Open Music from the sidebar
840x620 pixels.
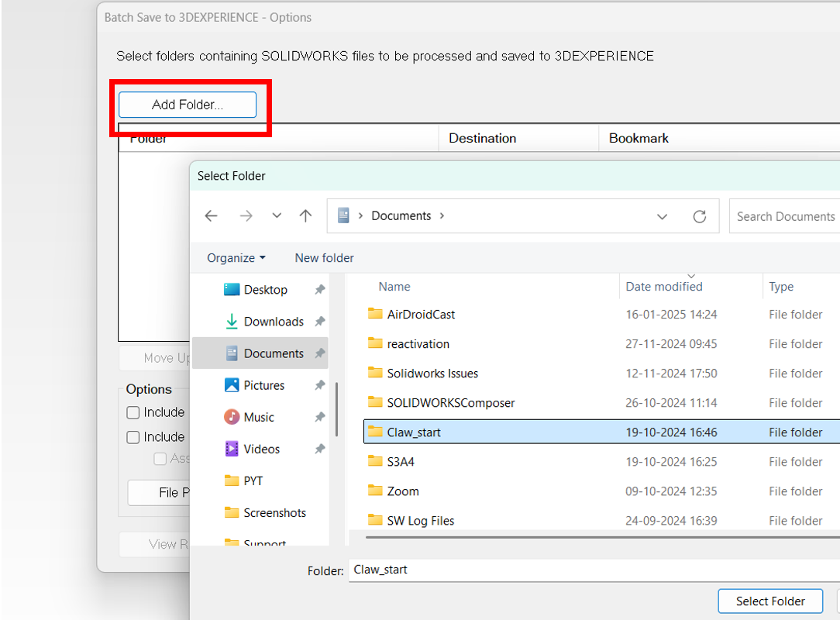click(258, 417)
